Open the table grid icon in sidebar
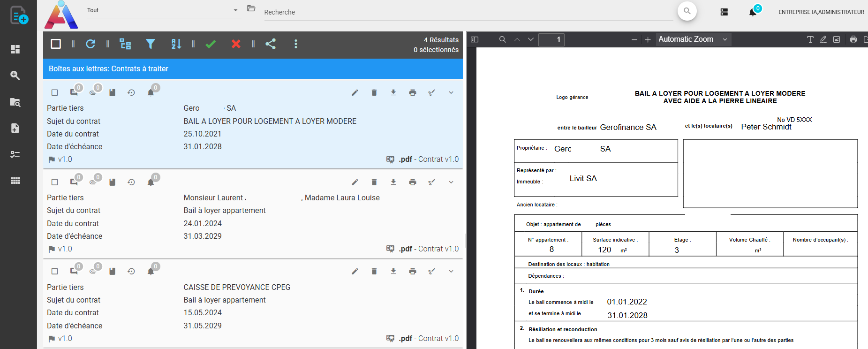The image size is (868, 349). coord(15,181)
